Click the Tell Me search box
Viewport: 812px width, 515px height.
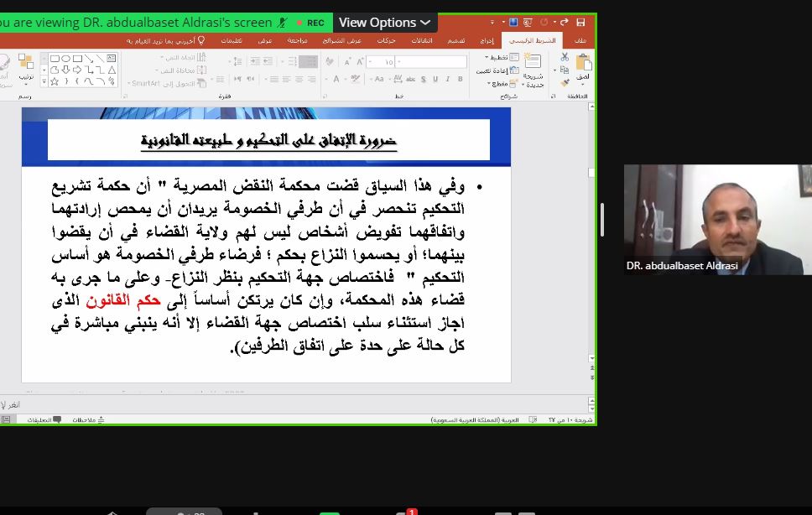pos(166,40)
